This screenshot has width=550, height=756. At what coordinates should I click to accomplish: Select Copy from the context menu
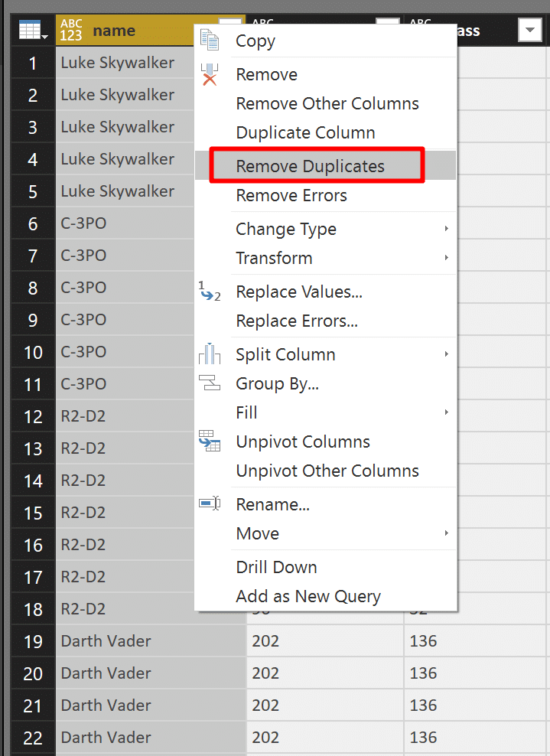pyautogui.click(x=325, y=41)
